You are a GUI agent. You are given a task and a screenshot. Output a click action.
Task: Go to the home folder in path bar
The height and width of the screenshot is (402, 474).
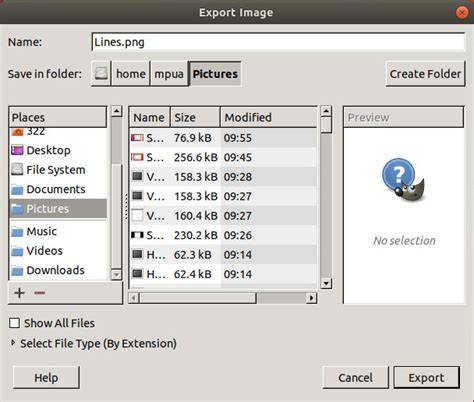click(130, 73)
